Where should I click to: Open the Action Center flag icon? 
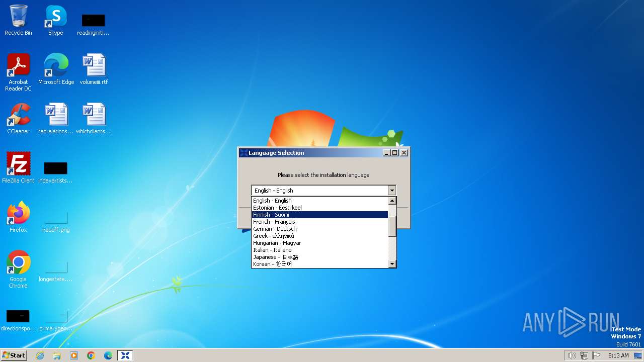(597, 355)
